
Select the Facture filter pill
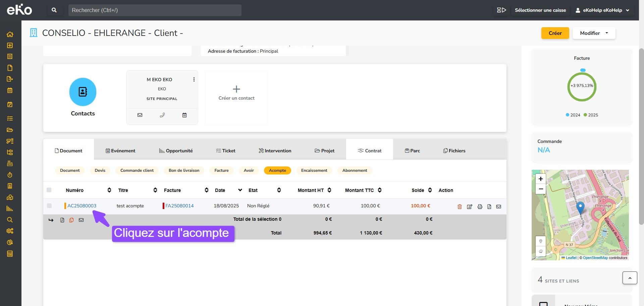click(221, 170)
